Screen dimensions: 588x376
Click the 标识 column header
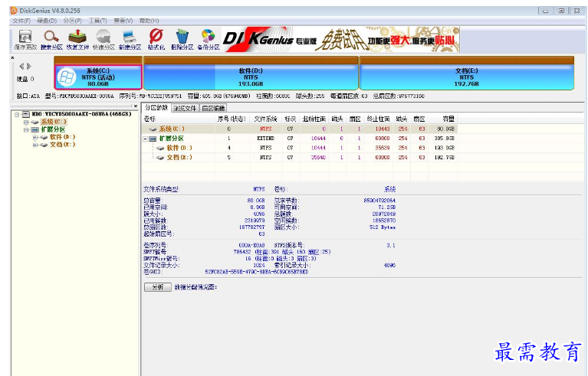coord(291,119)
